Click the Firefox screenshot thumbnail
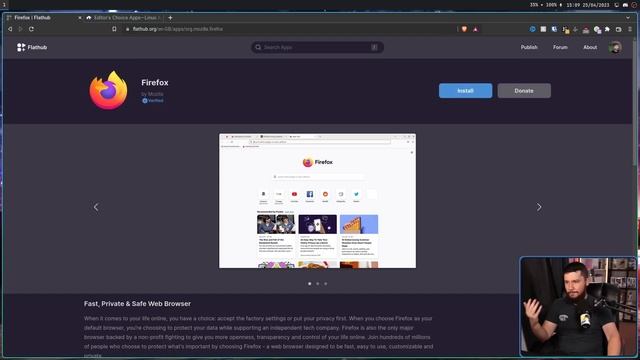Screen dimensions: 640x360 pos(318,201)
